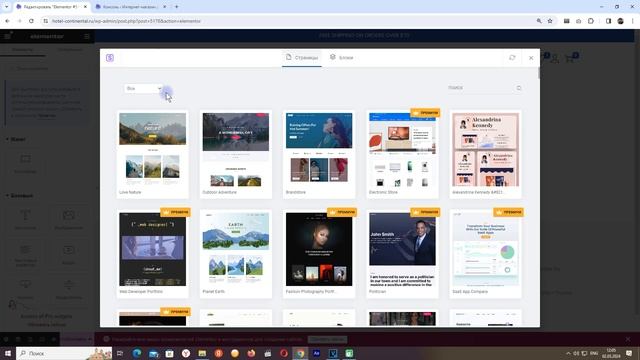Click the sync library refresh icon
This screenshot has height=360, width=640.
(512, 58)
